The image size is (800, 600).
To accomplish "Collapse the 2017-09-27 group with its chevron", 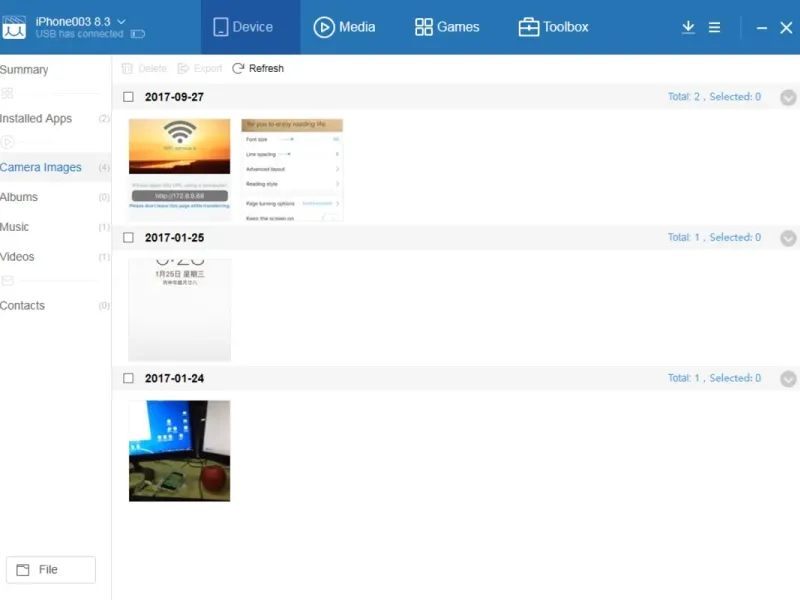I will coord(788,97).
